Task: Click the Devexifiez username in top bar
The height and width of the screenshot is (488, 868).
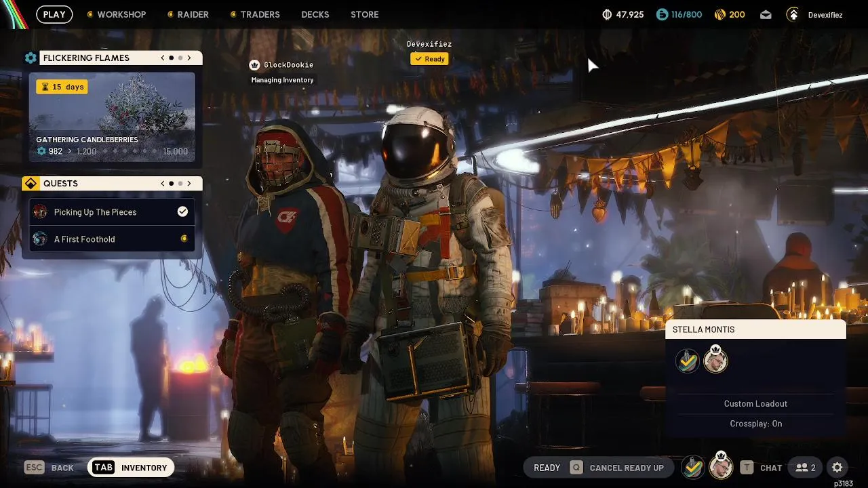Action: pos(825,15)
